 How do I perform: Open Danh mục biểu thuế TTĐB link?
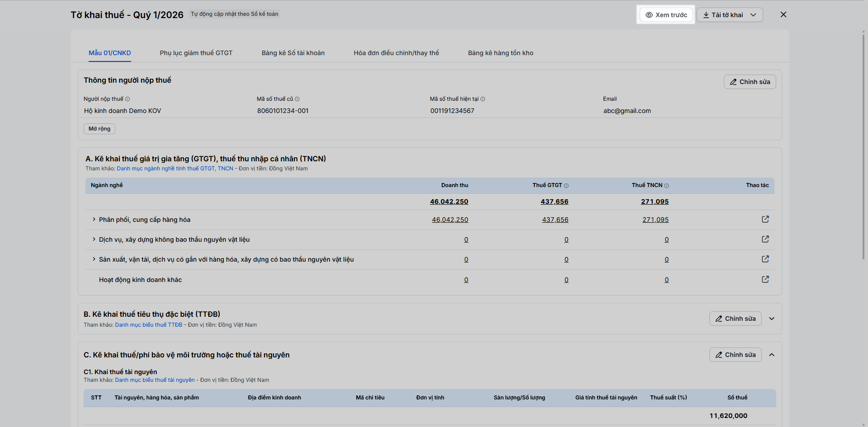149,325
